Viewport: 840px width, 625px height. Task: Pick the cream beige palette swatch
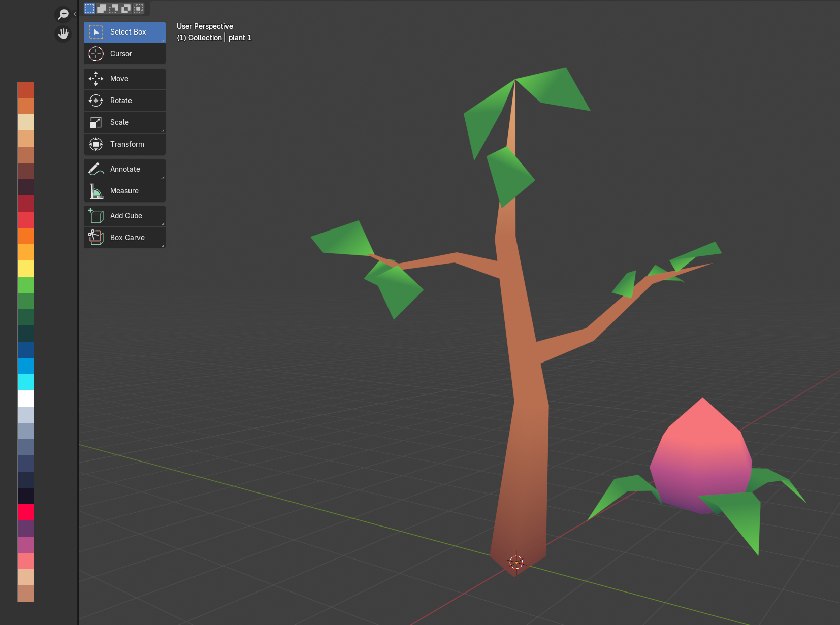tap(26, 122)
